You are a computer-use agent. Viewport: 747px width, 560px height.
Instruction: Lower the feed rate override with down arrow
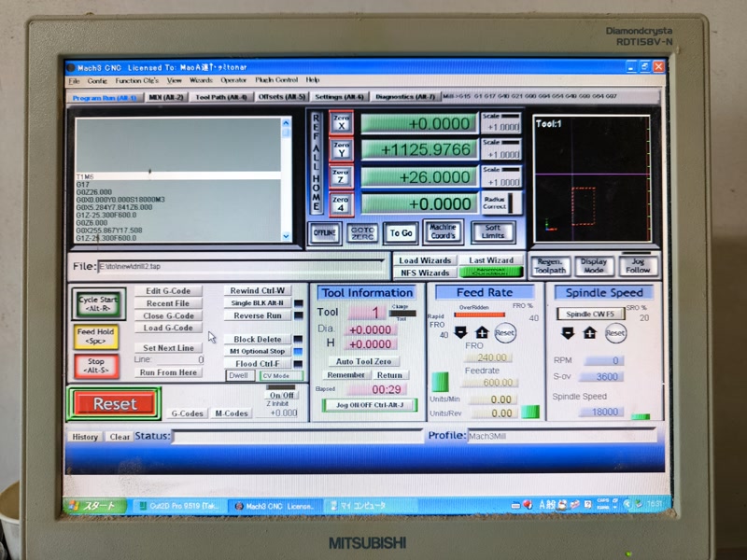[x=460, y=332]
